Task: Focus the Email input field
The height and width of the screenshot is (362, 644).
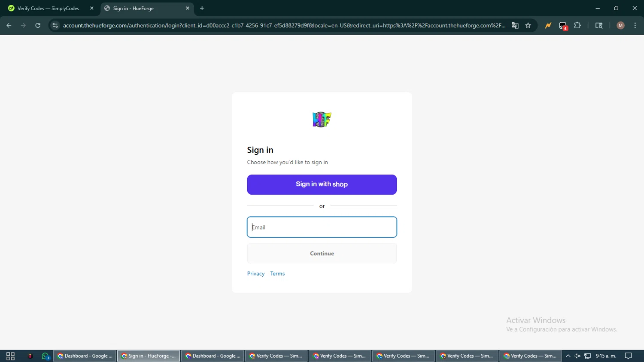Action: tap(322, 227)
